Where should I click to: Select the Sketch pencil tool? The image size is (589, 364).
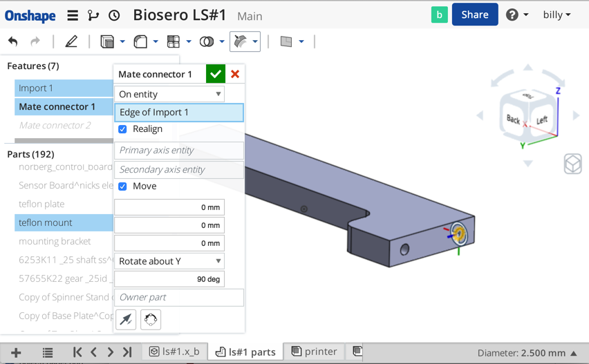(x=71, y=41)
